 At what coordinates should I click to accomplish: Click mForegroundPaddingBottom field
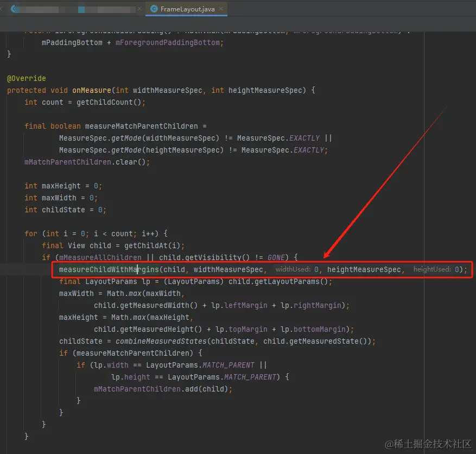[167, 42]
